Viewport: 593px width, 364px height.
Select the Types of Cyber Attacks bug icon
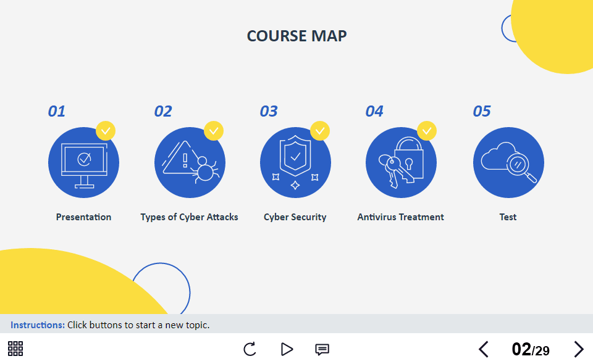click(x=190, y=163)
